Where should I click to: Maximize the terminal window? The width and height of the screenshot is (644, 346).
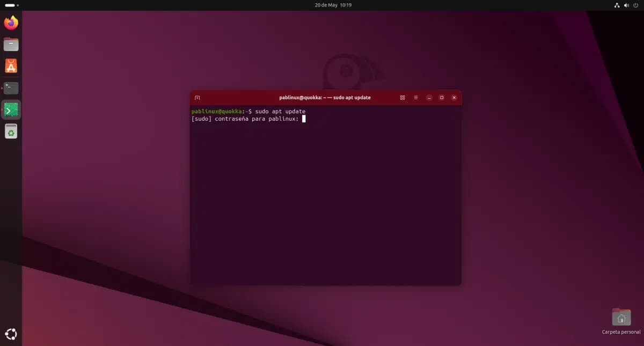tap(442, 98)
